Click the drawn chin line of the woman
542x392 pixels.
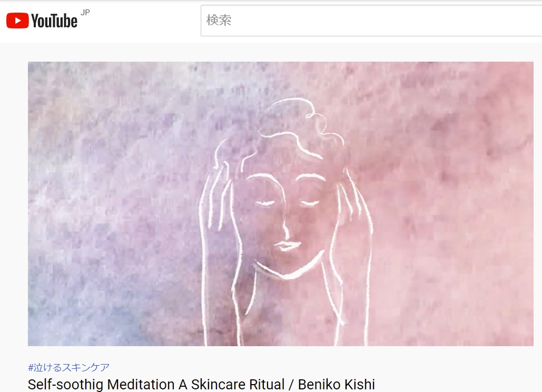coord(289,268)
